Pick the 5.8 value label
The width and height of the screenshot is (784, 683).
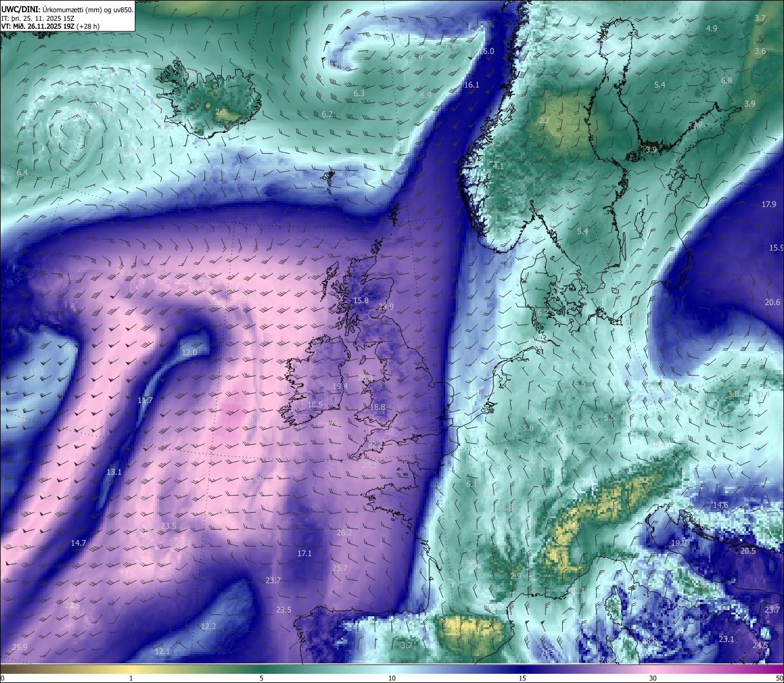pyautogui.click(x=529, y=428)
